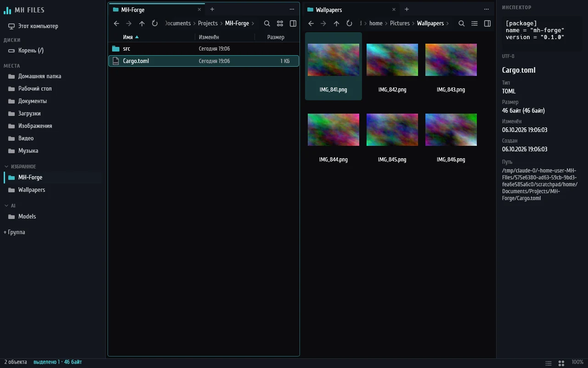
Task: Go forward in MH-Forge pane
Action: pyautogui.click(x=129, y=23)
